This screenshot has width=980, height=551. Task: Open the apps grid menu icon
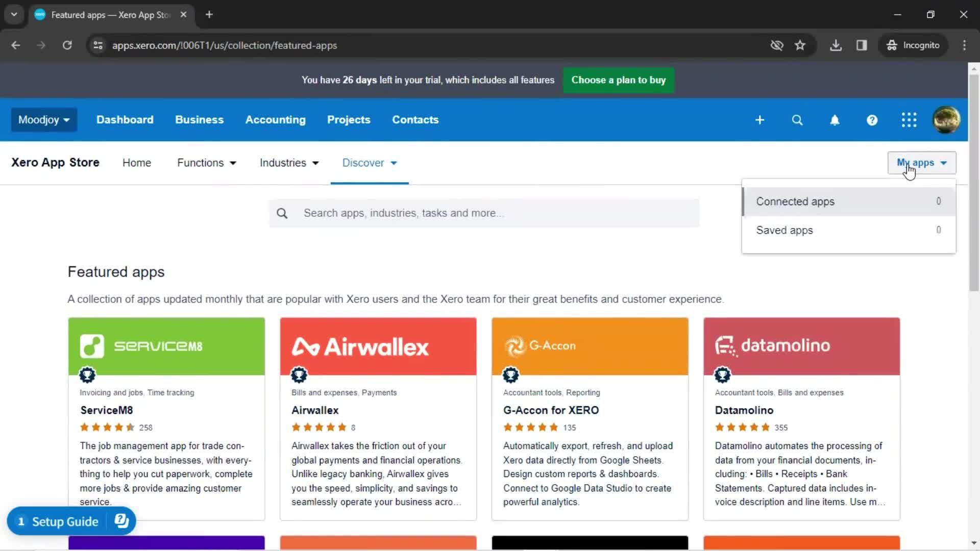pos(909,120)
